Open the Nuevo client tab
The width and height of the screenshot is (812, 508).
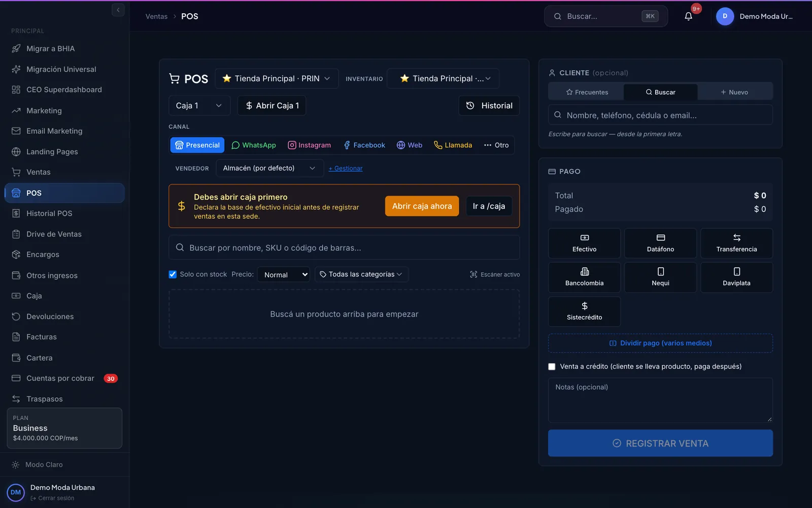tap(734, 92)
